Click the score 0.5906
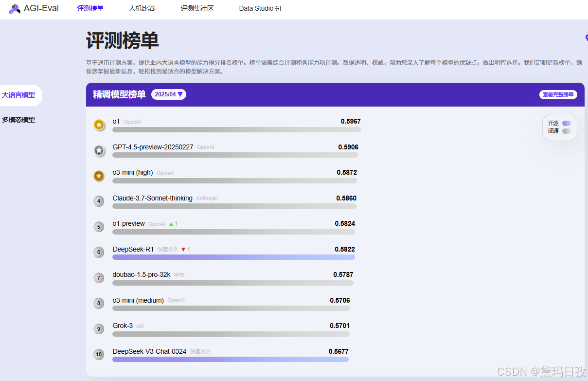 [x=348, y=147]
